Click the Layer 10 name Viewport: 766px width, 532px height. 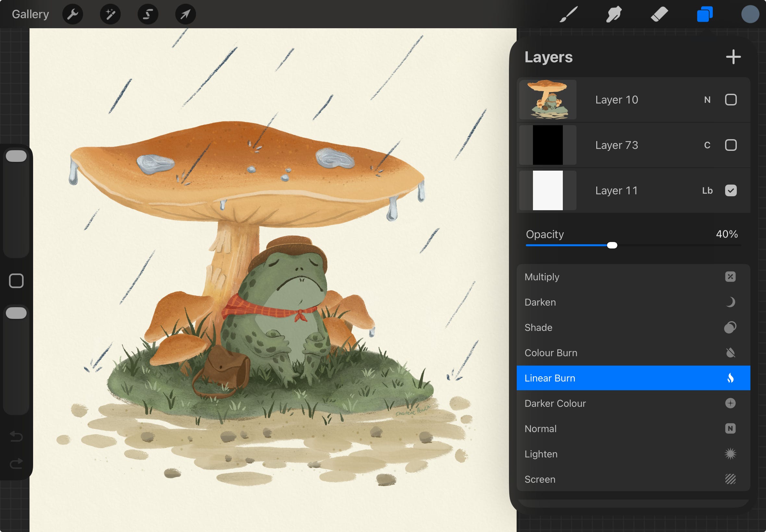(617, 100)
